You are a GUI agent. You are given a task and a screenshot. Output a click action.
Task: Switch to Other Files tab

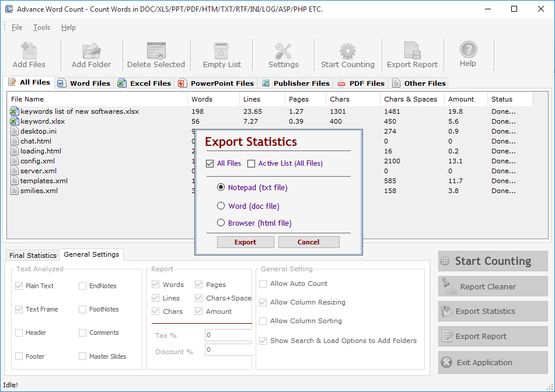419,83
